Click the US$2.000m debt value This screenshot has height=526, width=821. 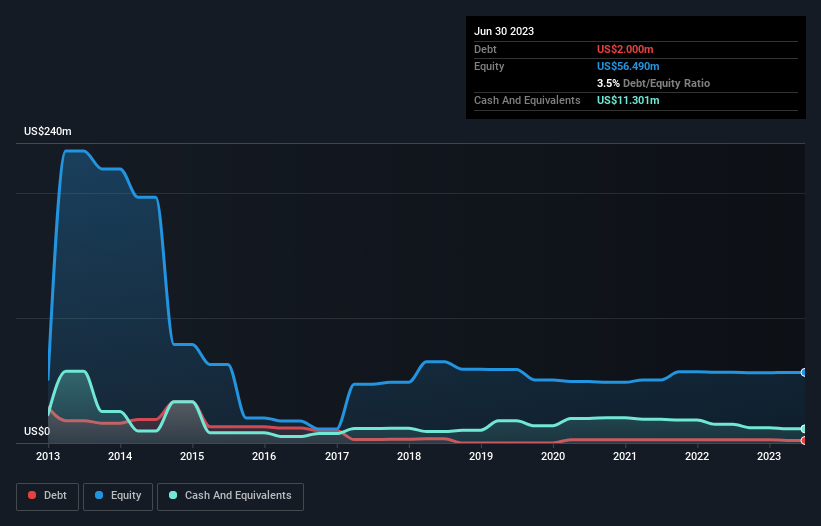[x=625, y=49]
